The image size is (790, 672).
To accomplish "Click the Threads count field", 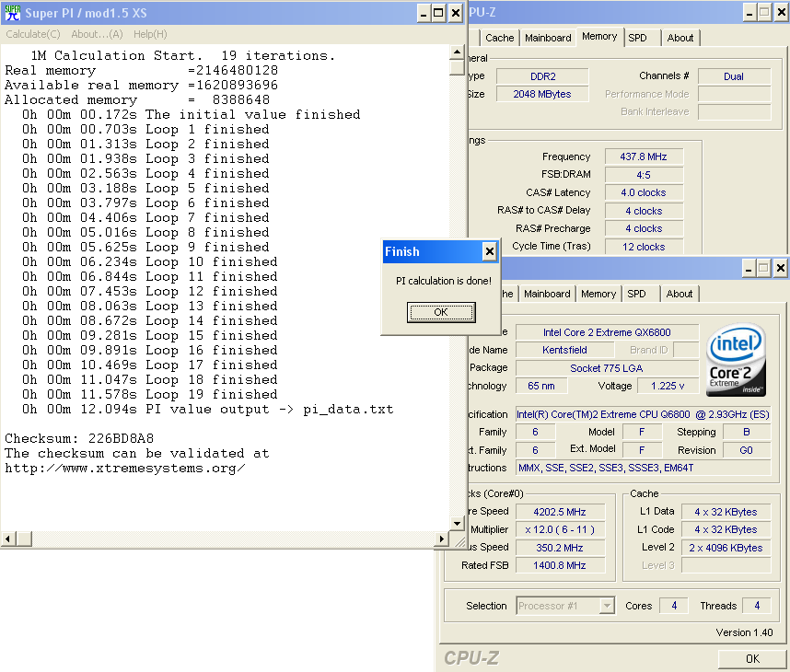I will coord(757,606).
